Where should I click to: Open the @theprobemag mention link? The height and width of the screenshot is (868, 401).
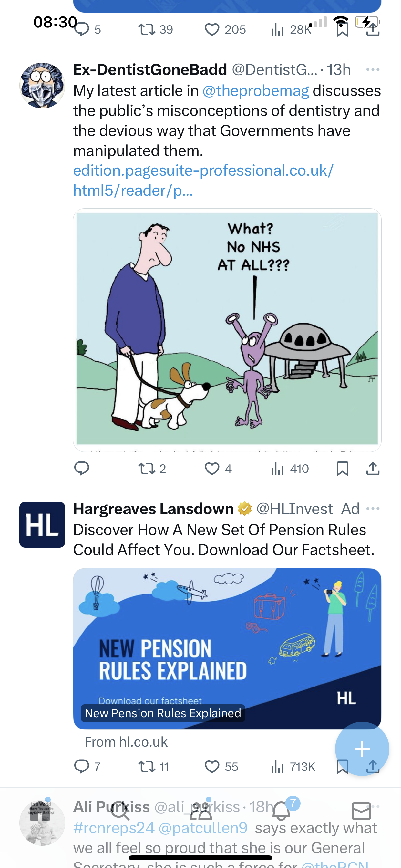pos(256,91)
